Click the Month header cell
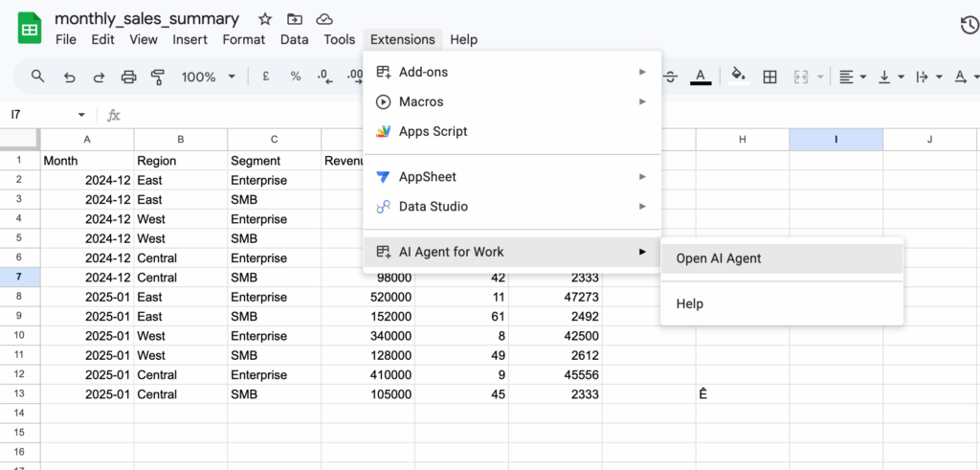This screenshot has height=470, width=980. pyautogui.click(x=87, y=161)
